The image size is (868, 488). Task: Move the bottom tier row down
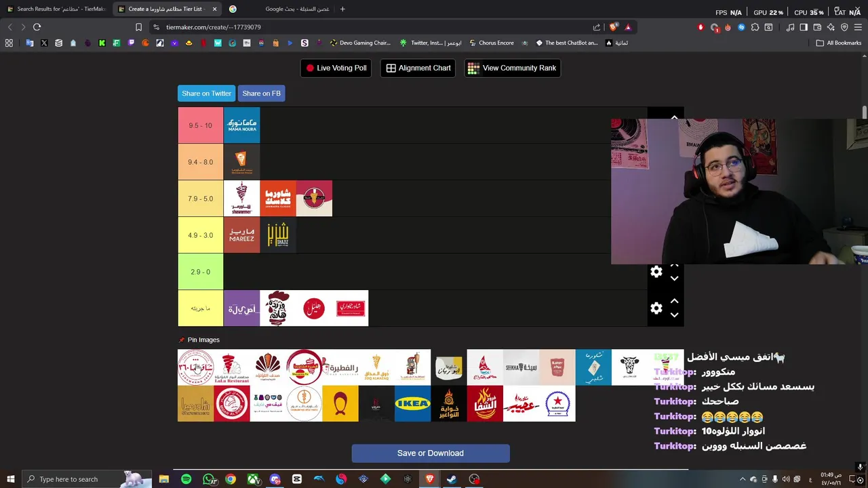click(674, 315)
